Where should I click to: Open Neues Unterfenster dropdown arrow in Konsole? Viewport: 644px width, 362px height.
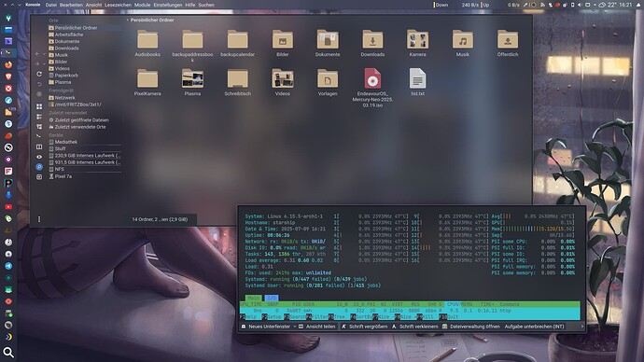pyautogui.click(x=295, y=327)
